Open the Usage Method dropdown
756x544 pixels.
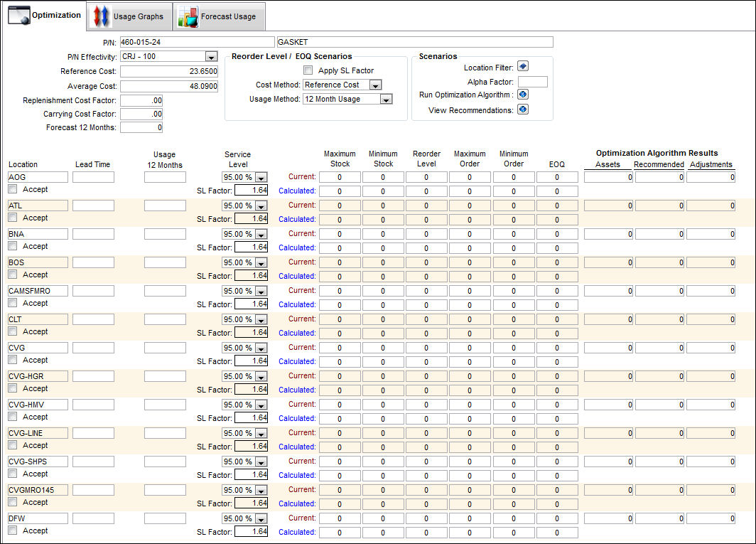(x=386, y=100)
